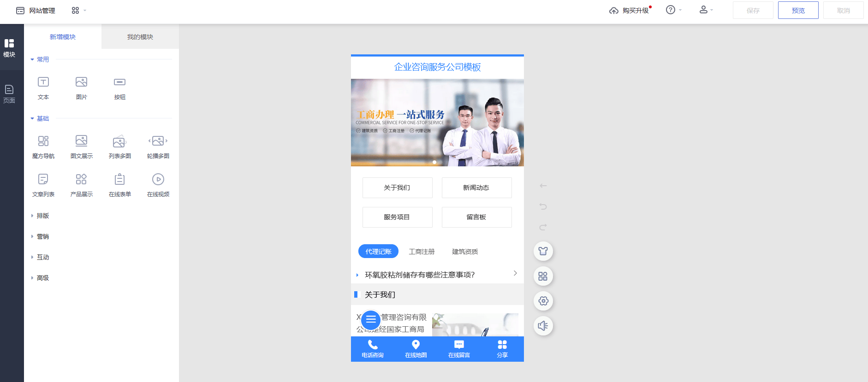Open the 页面 pages sidebar panel
Screen dimensions: 868x382
[9, 94]
